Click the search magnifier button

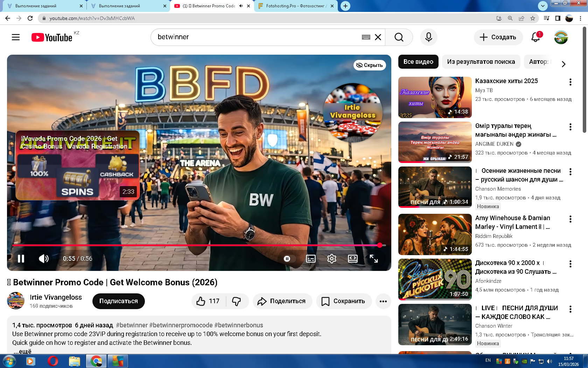tap(399, 37)
